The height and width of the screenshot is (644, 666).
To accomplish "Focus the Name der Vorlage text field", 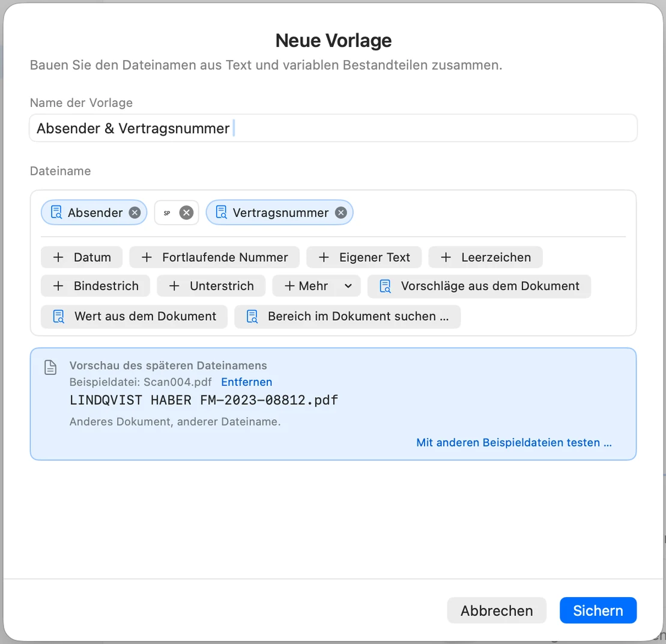I will click(333, 128).
